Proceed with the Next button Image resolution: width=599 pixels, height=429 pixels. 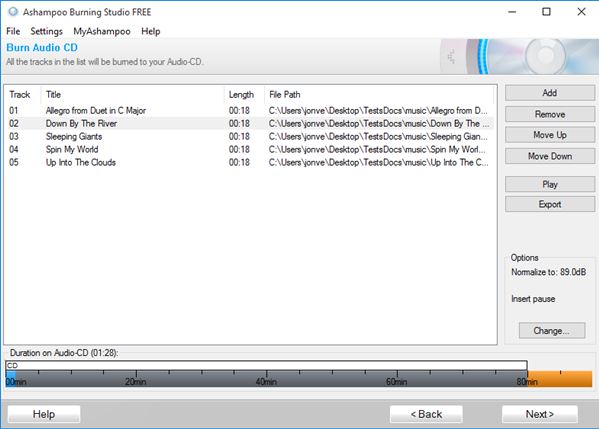[x=539, y=414]
